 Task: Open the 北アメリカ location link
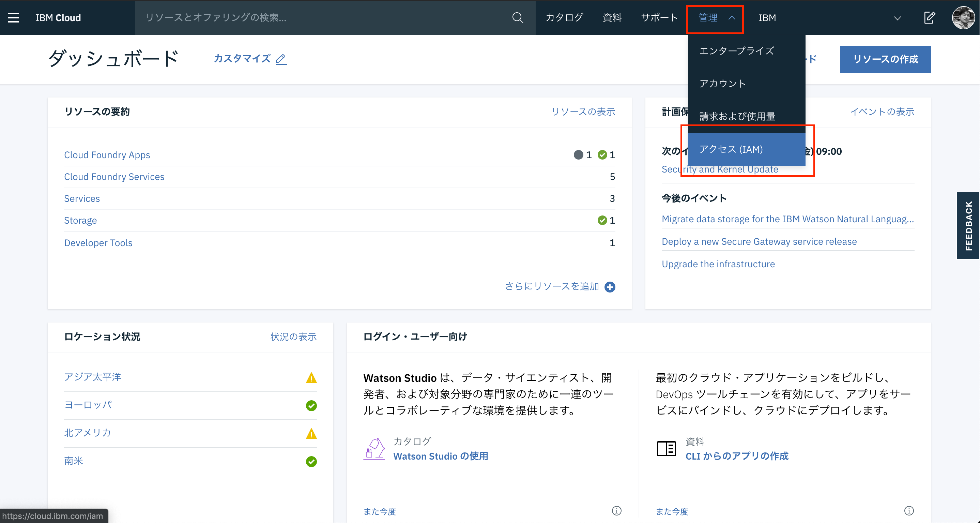[x=87, y=433]
